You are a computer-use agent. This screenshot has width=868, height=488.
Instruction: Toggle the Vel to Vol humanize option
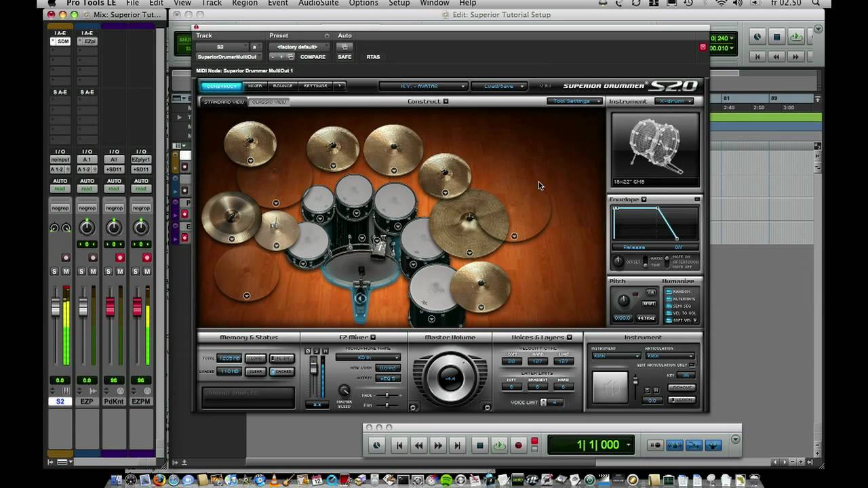point(680,312)
